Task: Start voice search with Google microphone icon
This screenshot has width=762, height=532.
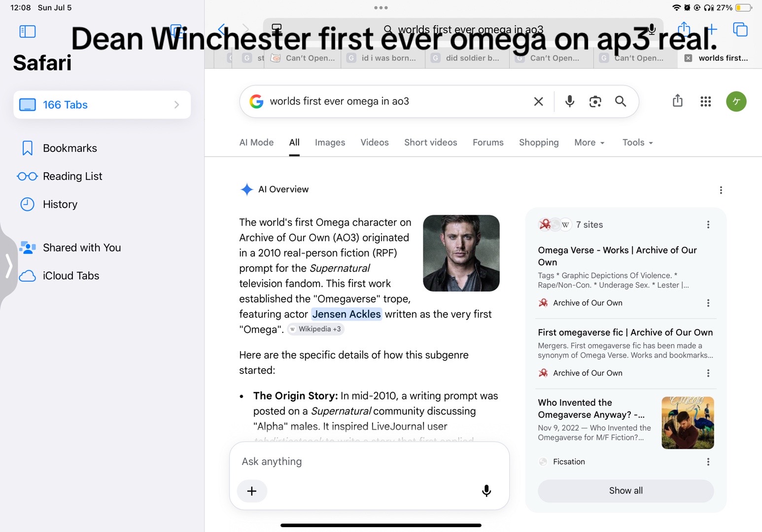Action: pyautogui.click(x=569, y=101)
